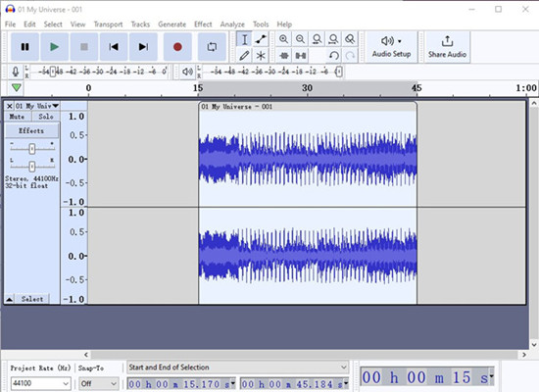
Task: Skip to the end of the track
Action: [x=143, y=47]
